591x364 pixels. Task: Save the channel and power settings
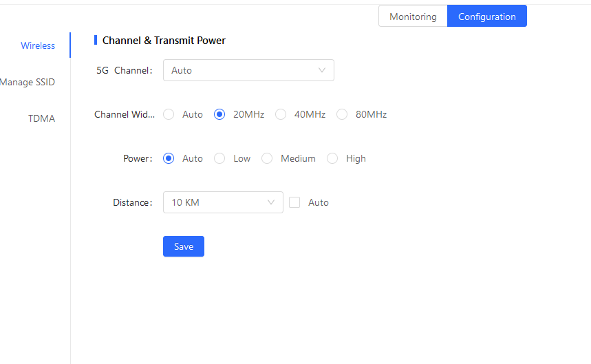click(x=184, y=246)
